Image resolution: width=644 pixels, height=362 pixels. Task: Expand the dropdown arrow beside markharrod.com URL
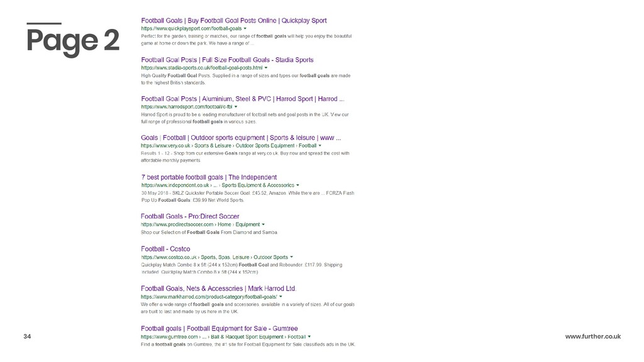click(280, 297)
